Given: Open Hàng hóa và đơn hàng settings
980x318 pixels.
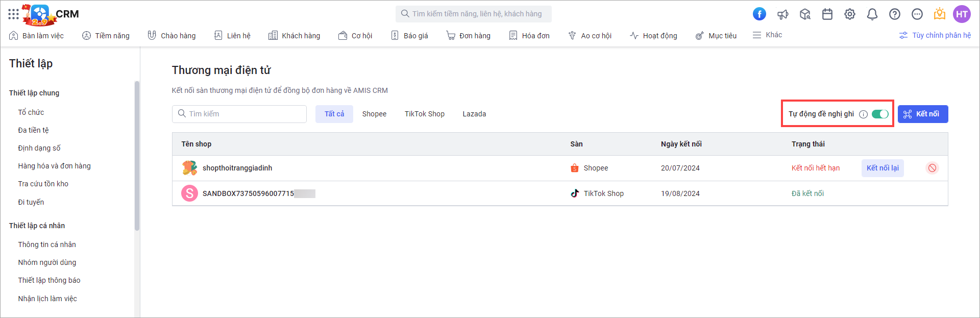Looking at the screenshot, I should click(54, 166).
